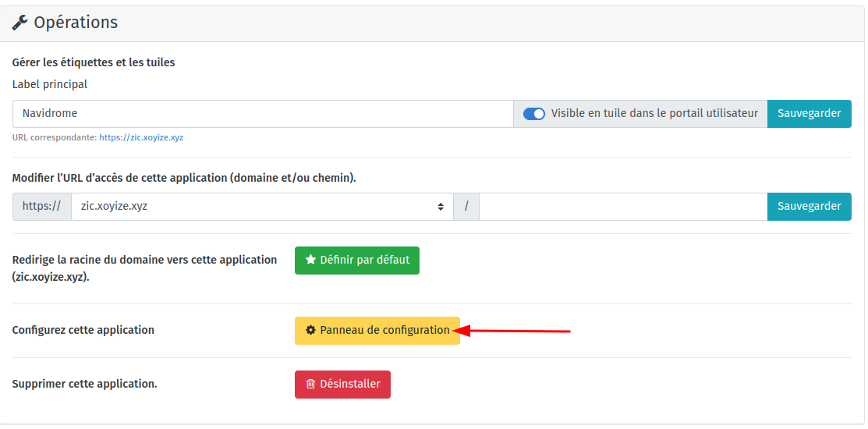Toggle the tile visibility switch off
The image size is (868, 429).
pyautogui.click(x=534, y=114)
